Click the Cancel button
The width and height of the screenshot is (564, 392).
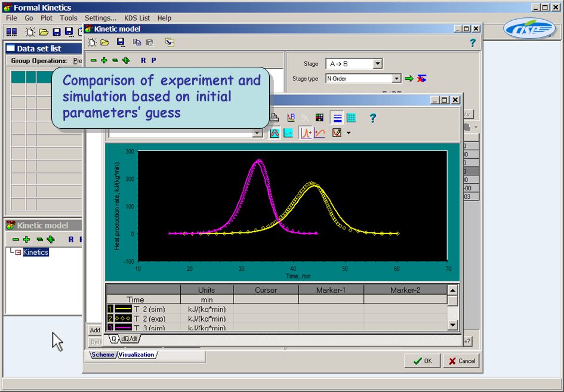[x=461, y=361]
